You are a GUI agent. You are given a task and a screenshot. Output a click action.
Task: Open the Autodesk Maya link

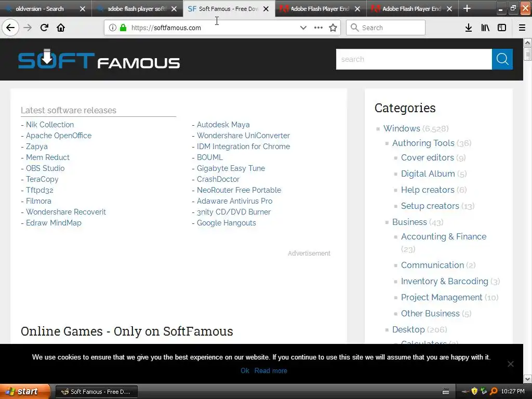tap(223, 125)
